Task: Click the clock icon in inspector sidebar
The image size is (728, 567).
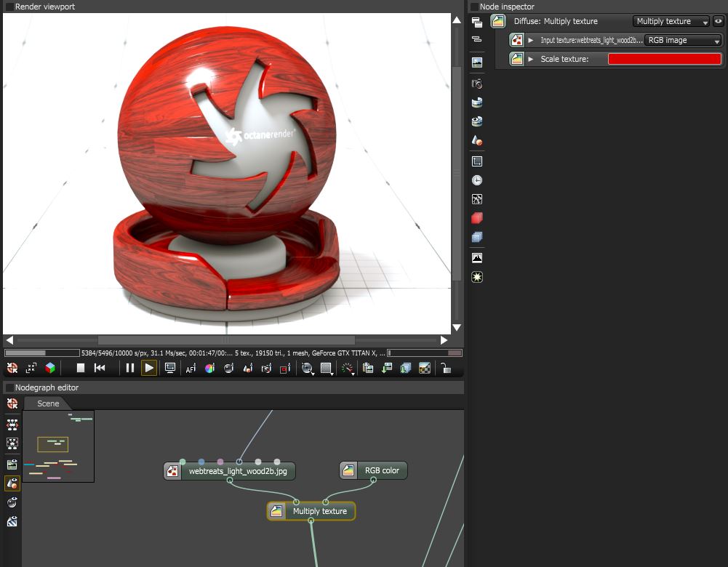Action: pyautogui.click(x=477, y=180)
